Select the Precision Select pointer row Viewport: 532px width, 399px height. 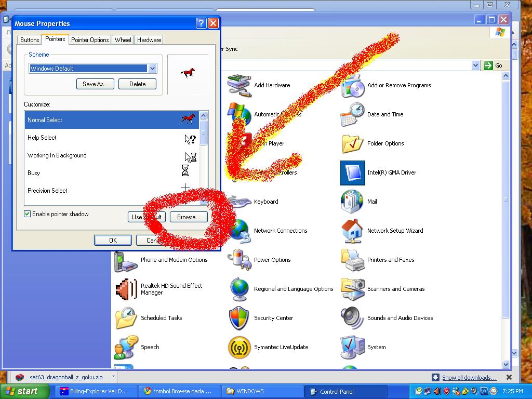[112, 191]
